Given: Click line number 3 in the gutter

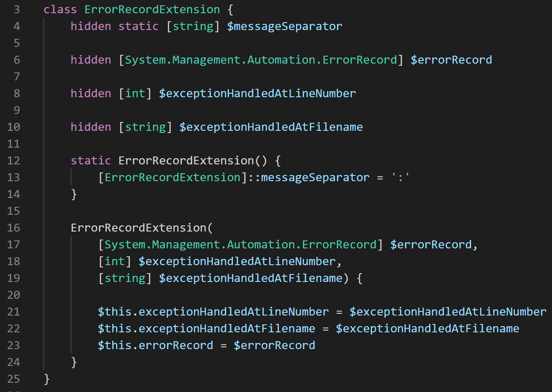Looking at the screenshot, I should point(17,9).
